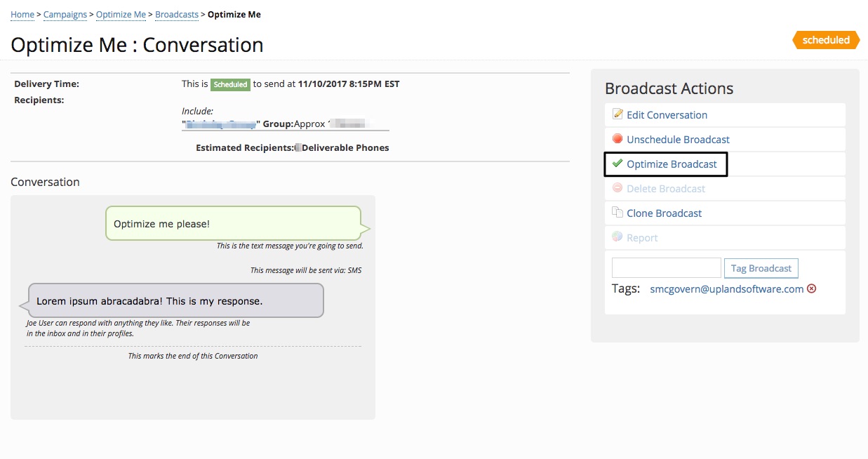Click the red circle Unschedule icon
The width and height of the screenshot is (868, 459).
coord(617,139)
